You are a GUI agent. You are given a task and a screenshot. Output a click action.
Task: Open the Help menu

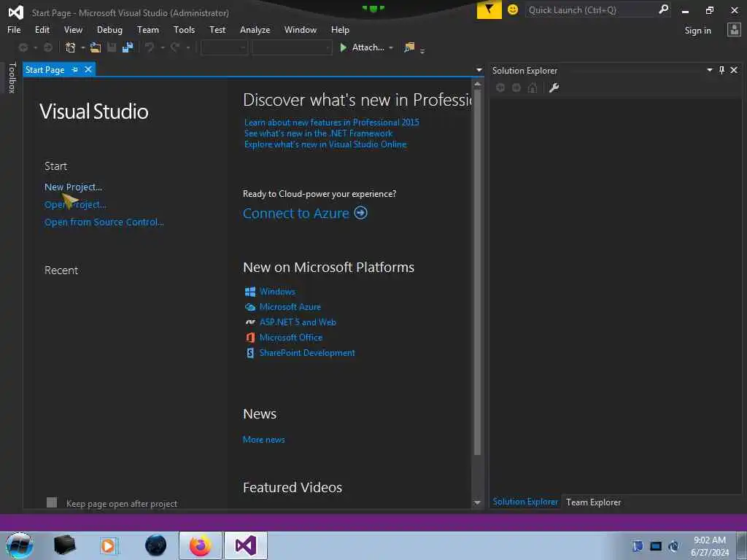340,29
